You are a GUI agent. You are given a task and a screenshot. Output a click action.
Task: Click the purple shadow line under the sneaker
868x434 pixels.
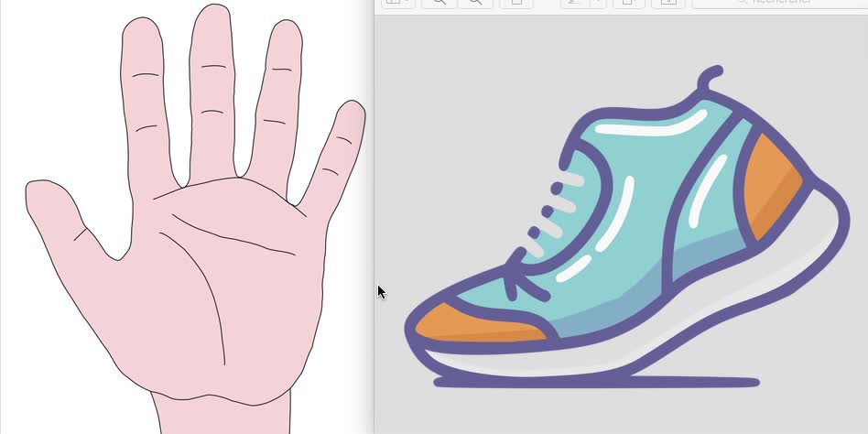tap(595, 381)
